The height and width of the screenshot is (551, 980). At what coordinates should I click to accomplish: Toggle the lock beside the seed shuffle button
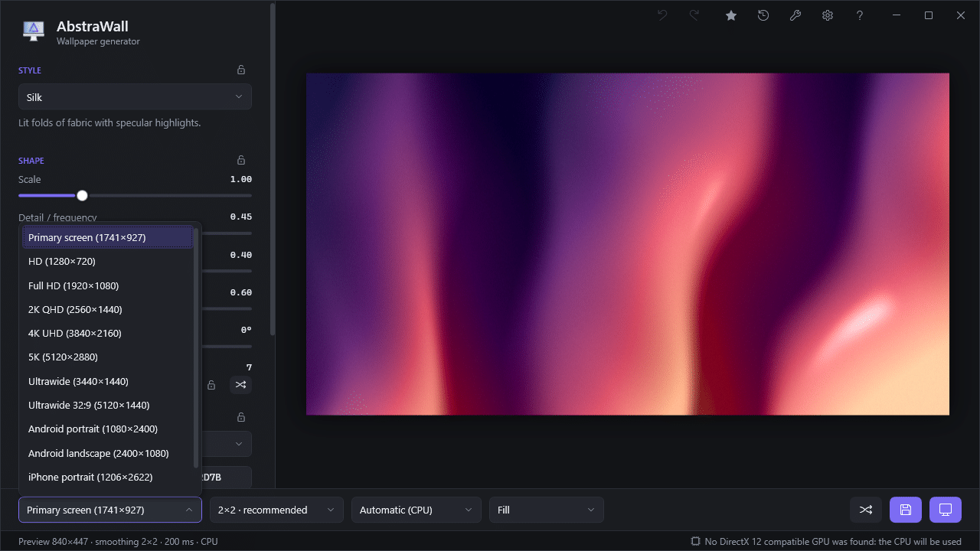coord(211,385)
